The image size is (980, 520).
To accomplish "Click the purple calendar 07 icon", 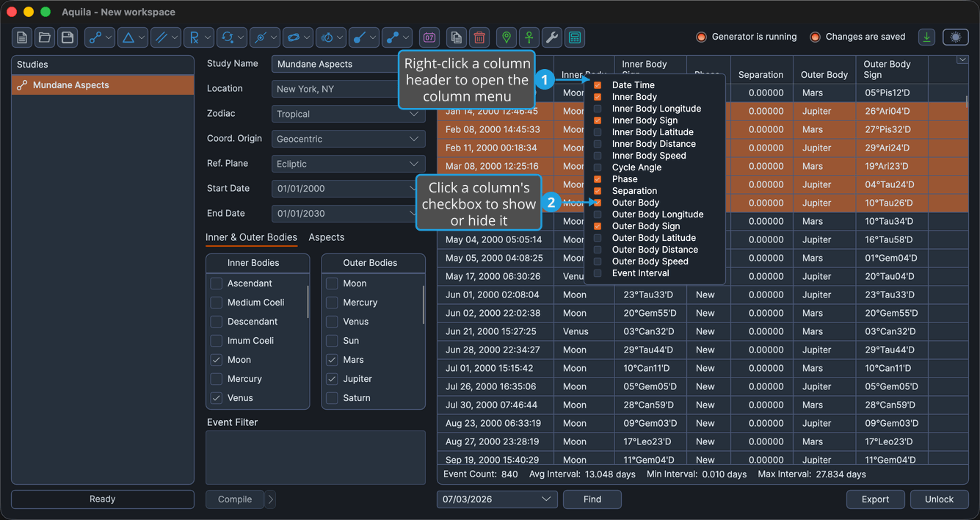I will [x=429, y=37].
